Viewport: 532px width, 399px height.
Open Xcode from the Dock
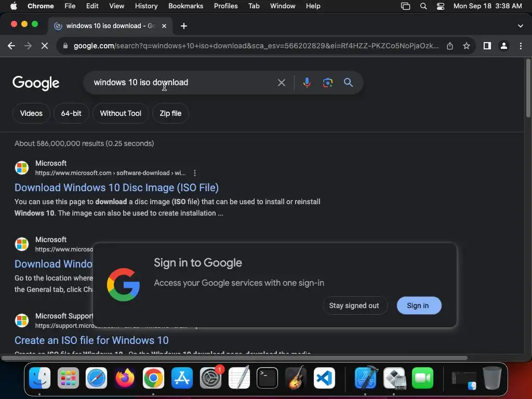tap(366, 378)
